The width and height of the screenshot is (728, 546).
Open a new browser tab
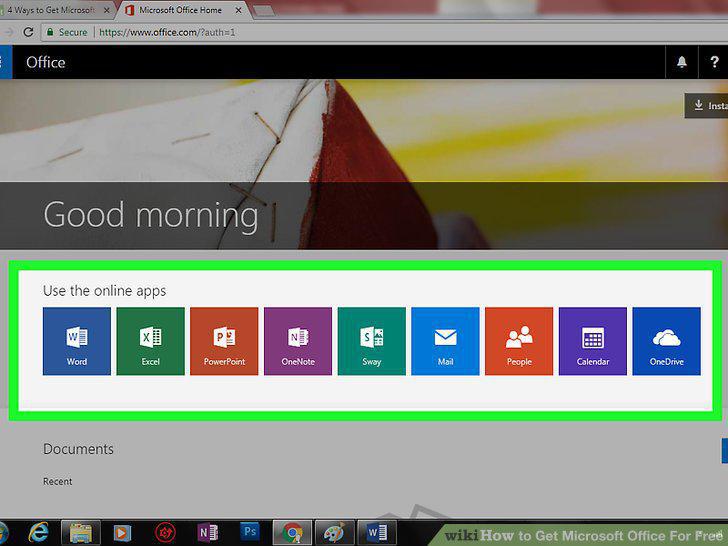(x=264, y=11)
